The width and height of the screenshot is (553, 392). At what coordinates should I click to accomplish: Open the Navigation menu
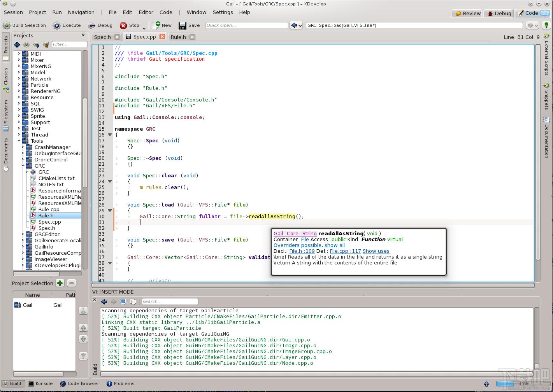click(81, 12)
